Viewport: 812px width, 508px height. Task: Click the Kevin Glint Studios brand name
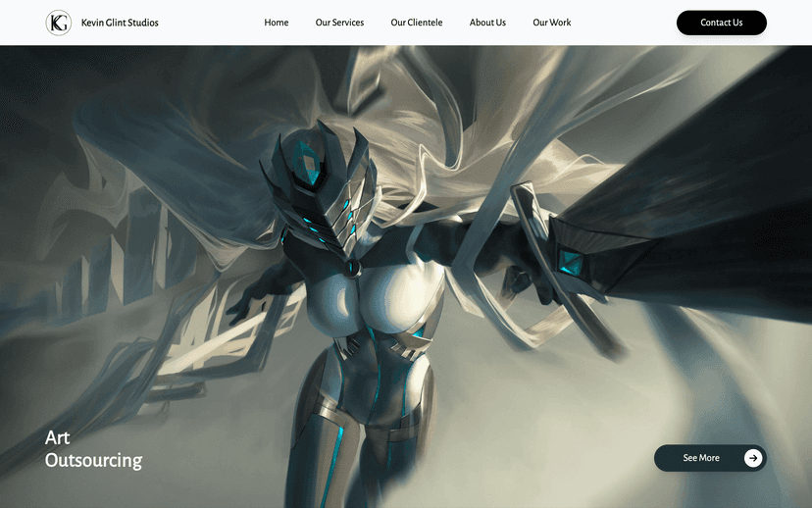[120, 23]
